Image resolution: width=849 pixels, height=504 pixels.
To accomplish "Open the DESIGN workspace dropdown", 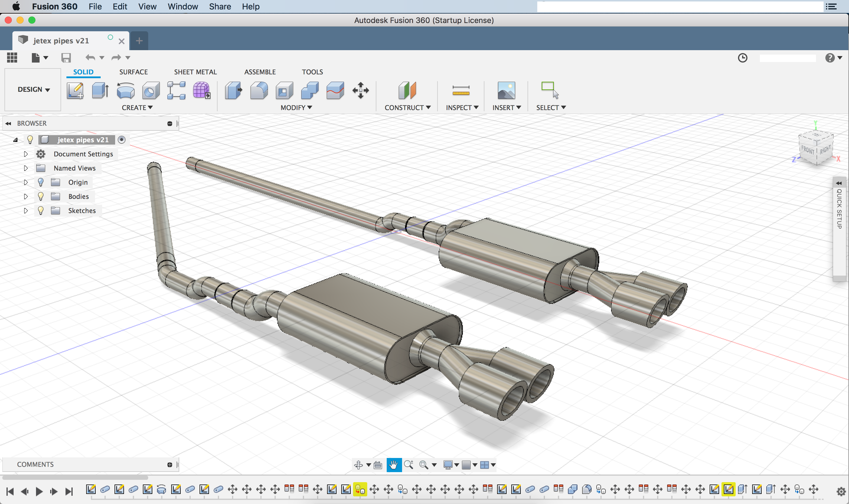I will [x=33, y=89].
